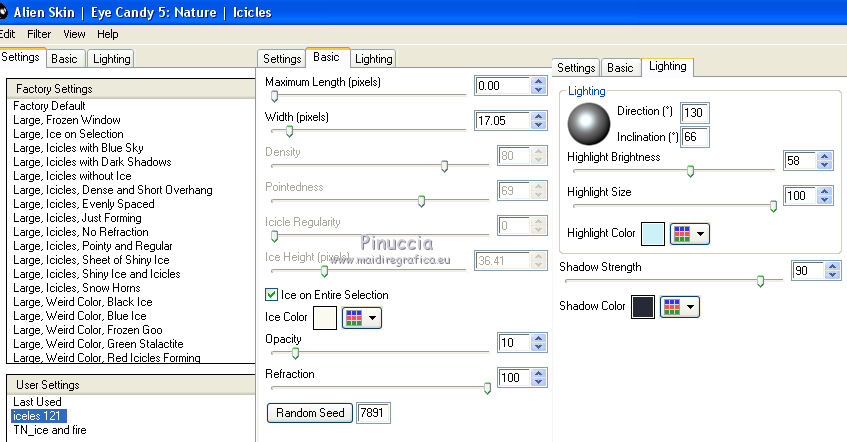Switch to Basic tab in left panel

point(64,59)
